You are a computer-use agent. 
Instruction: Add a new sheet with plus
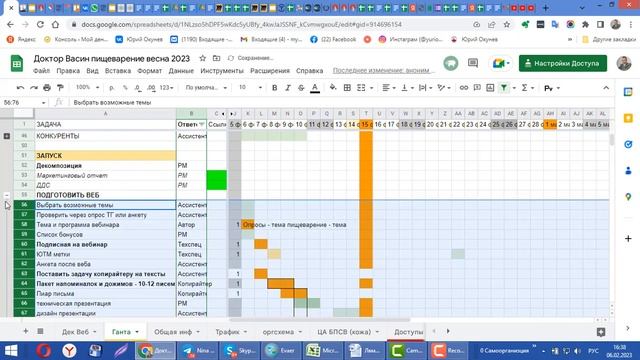[25, 331]
